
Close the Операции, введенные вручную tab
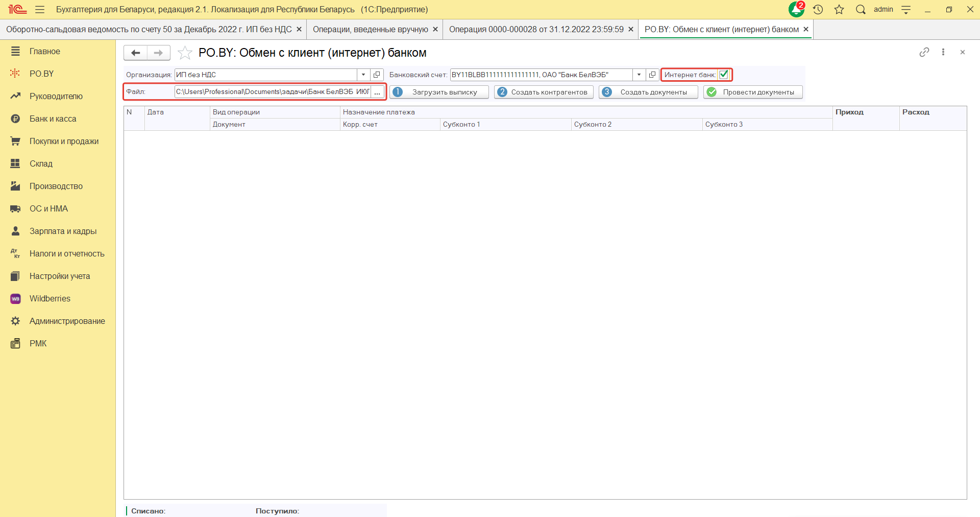click(x=435, y=30)
